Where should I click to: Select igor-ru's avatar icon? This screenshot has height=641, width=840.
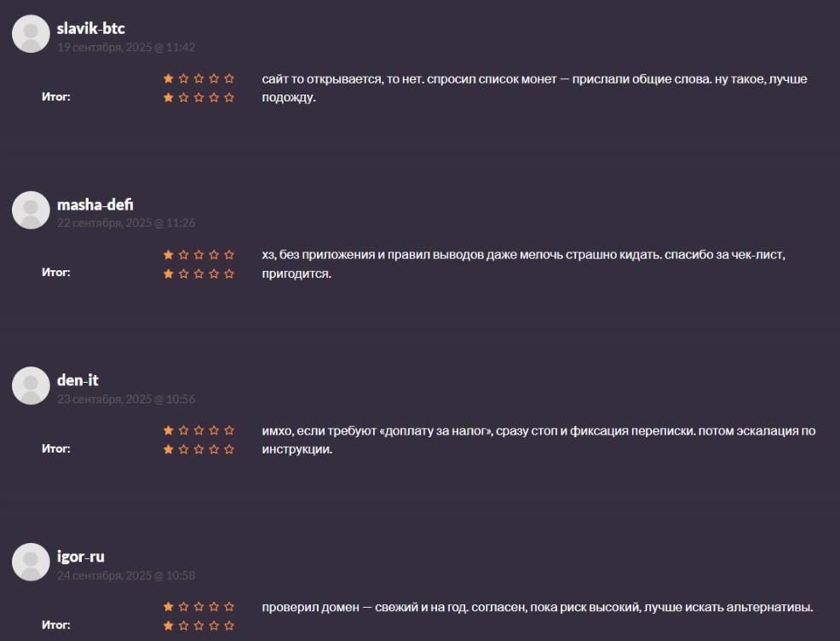point(31,562)
